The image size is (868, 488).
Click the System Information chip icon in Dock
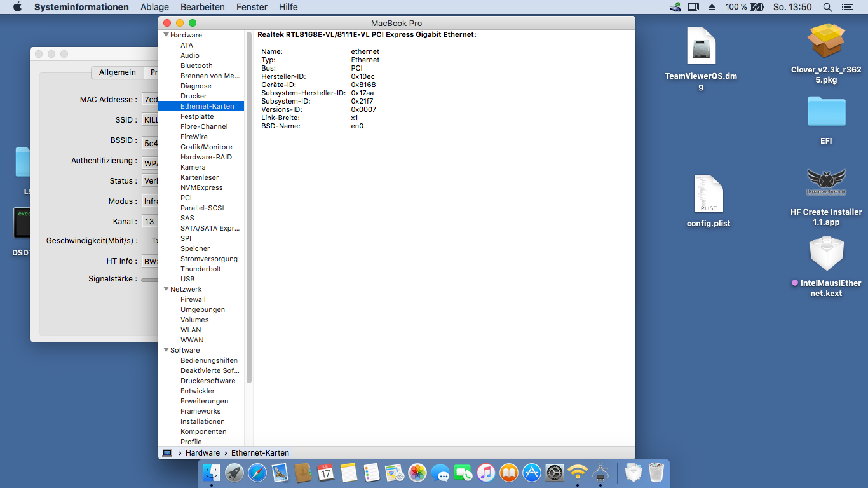click(600, 473)
